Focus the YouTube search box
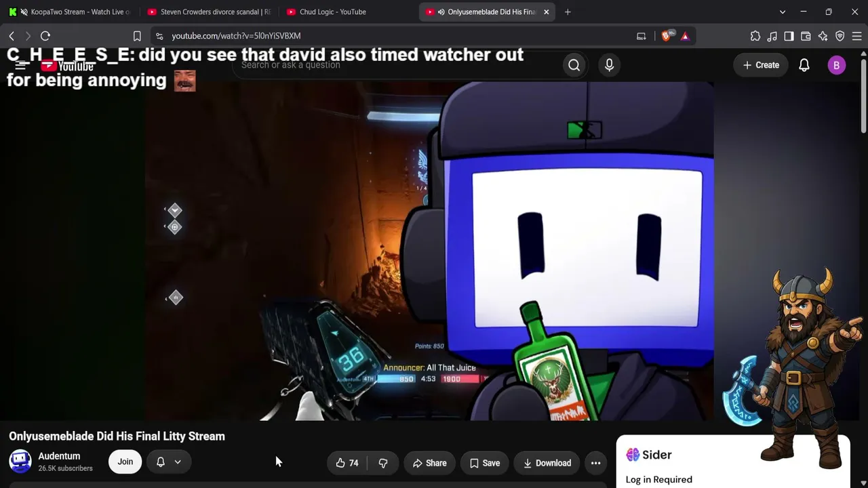This screenshot has width=868, height=488. [x=397, y=65]
